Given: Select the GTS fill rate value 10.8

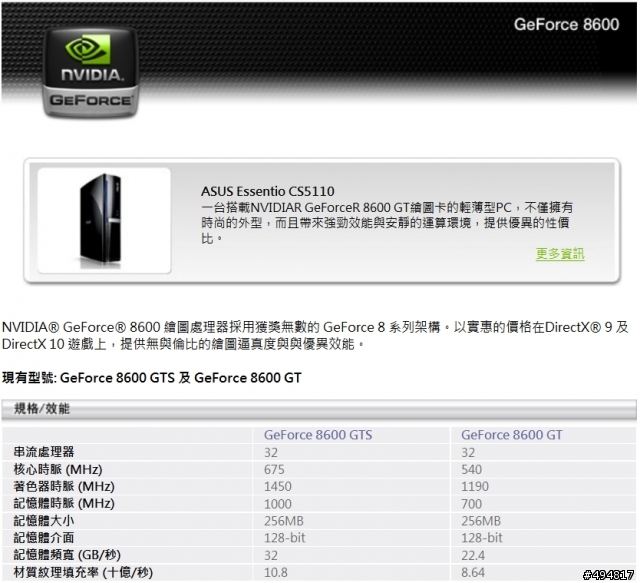Looking at the screenshot, I should [x=276, y=572].
